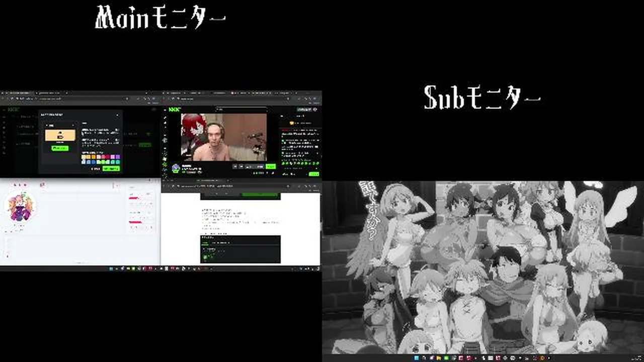This screenshot has width=644, height=362.
Task: Click the grey account button beside top-right avatar
Action: click(304, 109)
